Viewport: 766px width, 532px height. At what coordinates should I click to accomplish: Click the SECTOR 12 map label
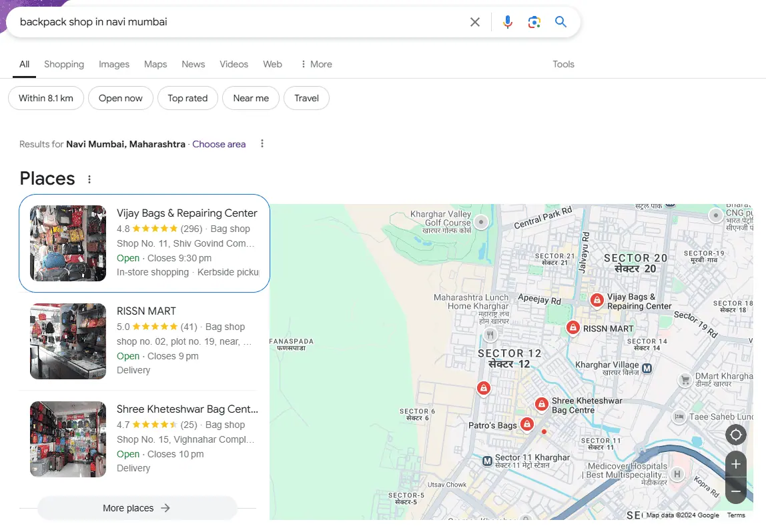tap(509, 358)
